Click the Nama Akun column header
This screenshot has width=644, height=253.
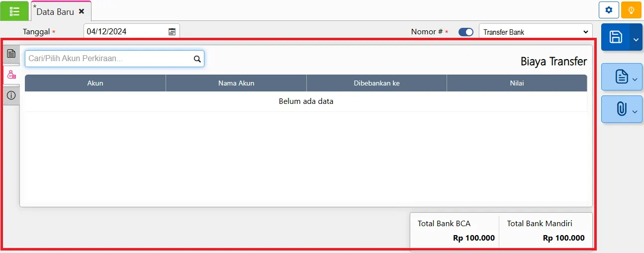tap(236, 83)
